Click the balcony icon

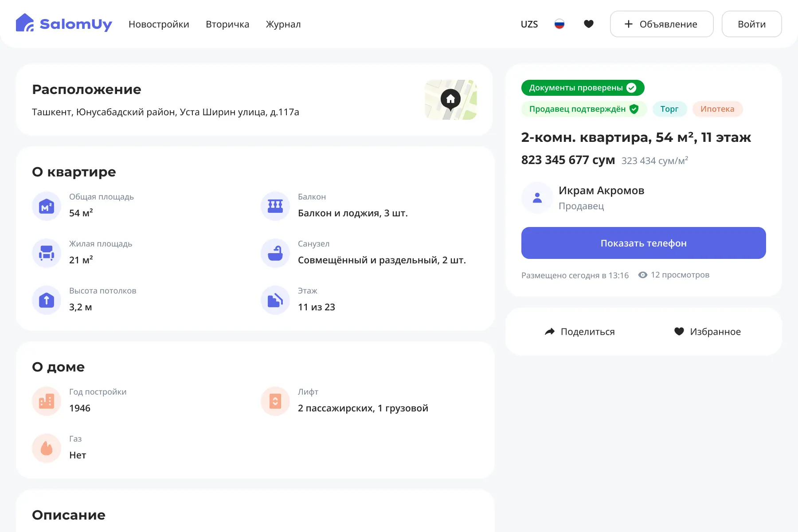(x=275, y=206)
